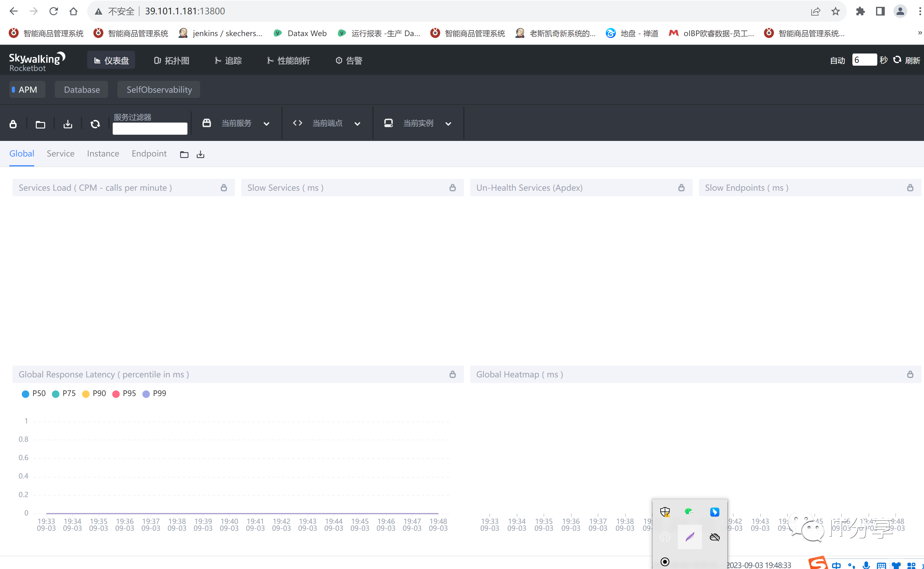Click the P50 legend color dot

[x=26, y=394]
